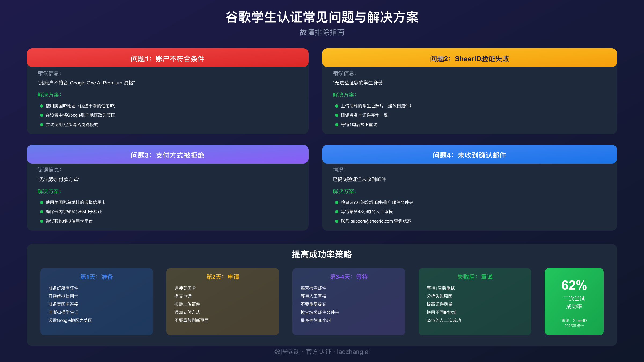Click the laozhang.ai footer text
644x362 pixels.
[x=353, y=352]
